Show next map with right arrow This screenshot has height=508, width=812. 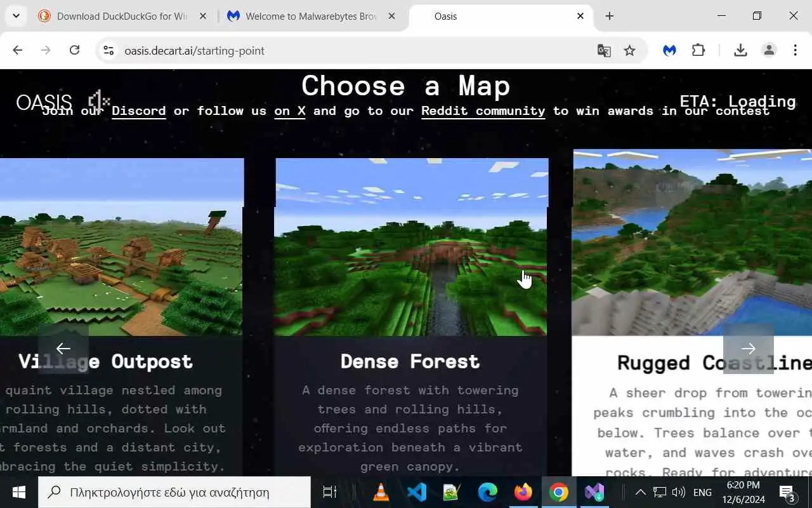(749, 349)
